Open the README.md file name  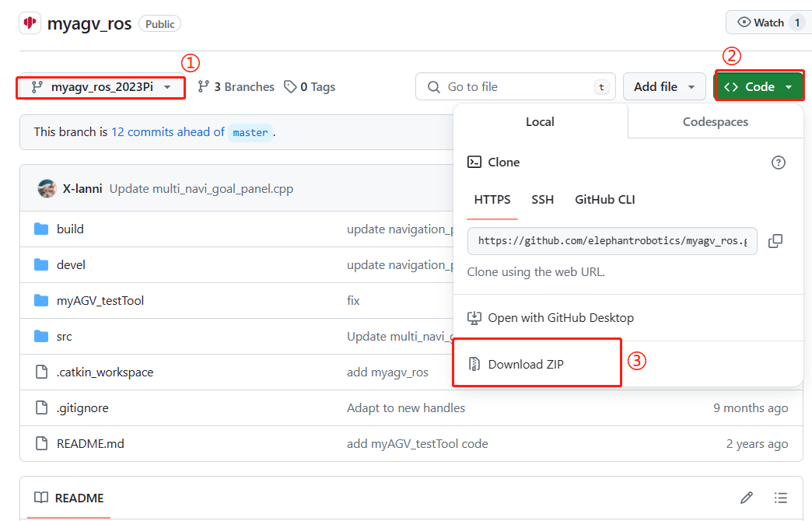[90, 444]
